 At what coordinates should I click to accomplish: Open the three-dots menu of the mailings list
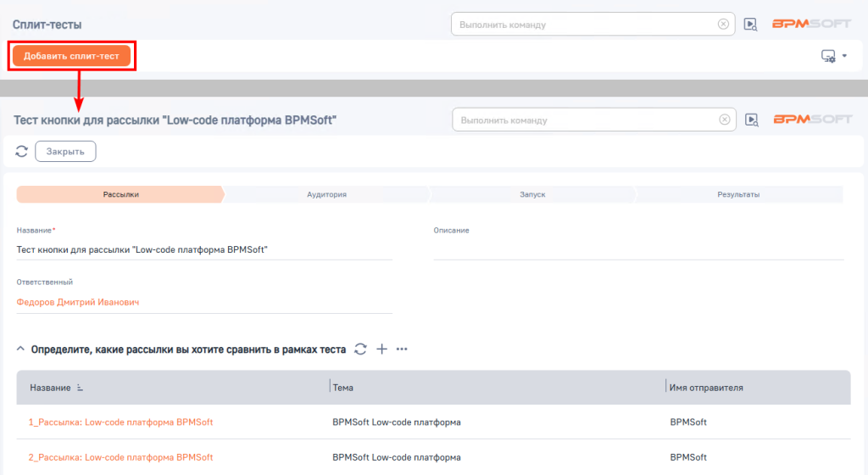402,349
